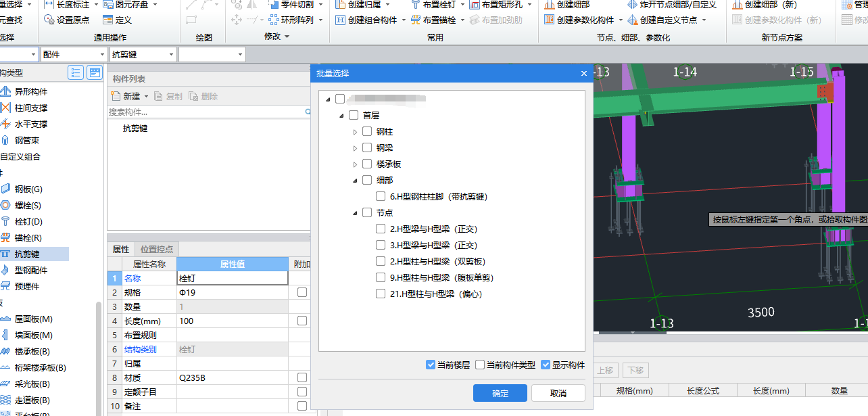
Task: Select 锚栓(R) anchor bolt type
Action: (x=28, y=237)
